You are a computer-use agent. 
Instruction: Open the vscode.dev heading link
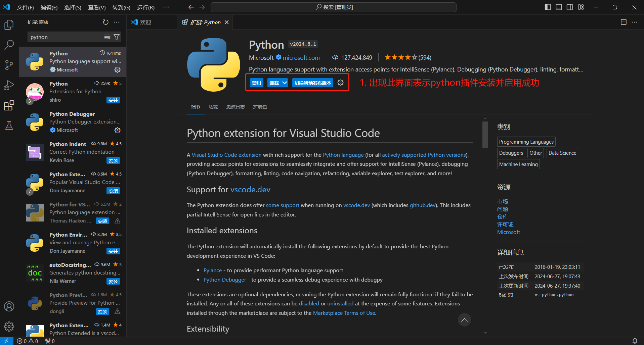point(250,190)
